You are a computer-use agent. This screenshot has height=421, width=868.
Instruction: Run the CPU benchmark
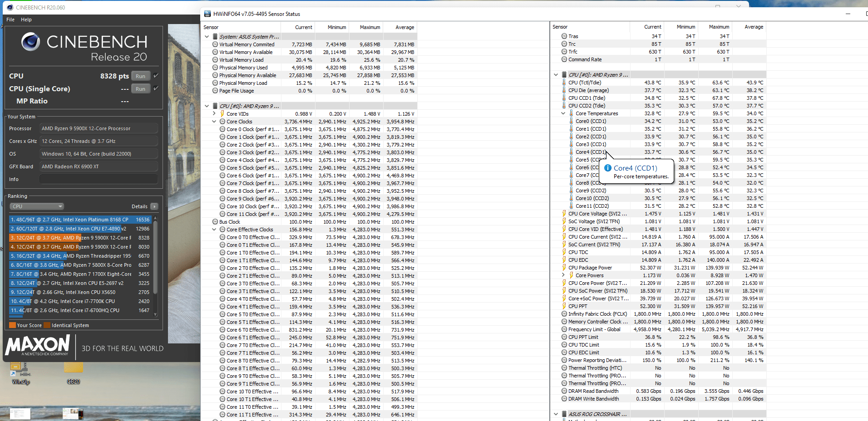141,76
